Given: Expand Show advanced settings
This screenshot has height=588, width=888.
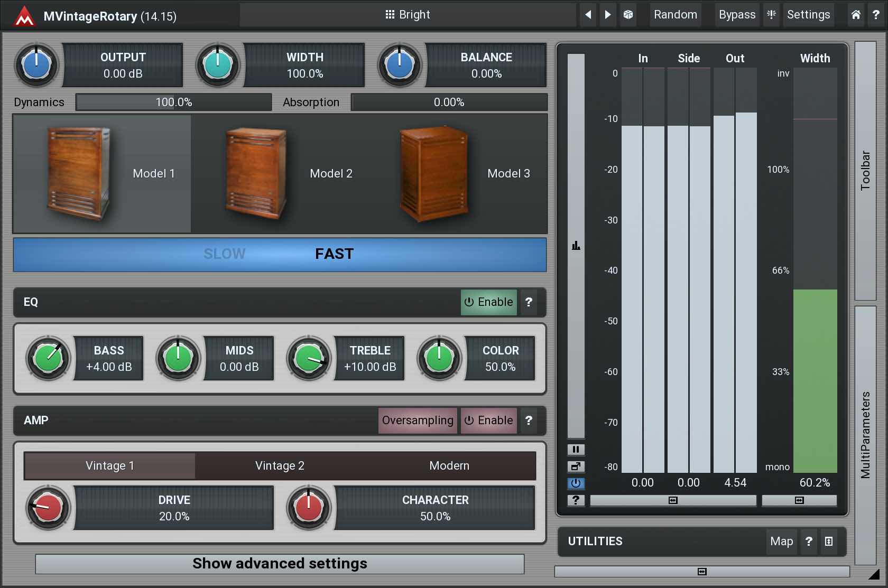Looking at the screenshot, I should pyautogui.click(x=280, y=564).
